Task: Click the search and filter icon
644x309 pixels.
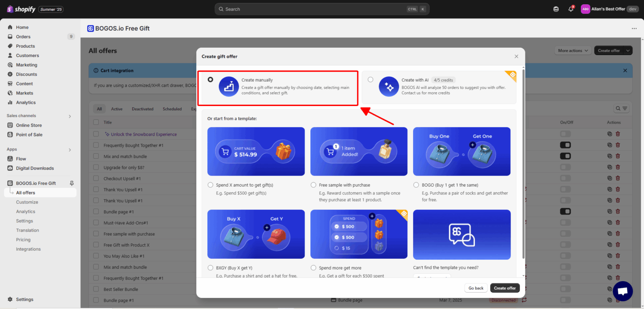Action: point(621,109)
